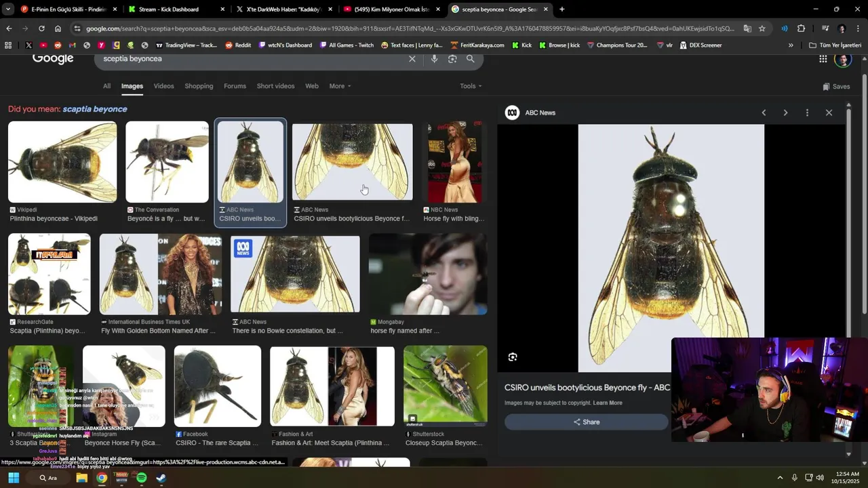The width and height of the screenshot is (868, 488).
Task: Open International Business Times UK thumbnail
Action: (x=160, y=274)
